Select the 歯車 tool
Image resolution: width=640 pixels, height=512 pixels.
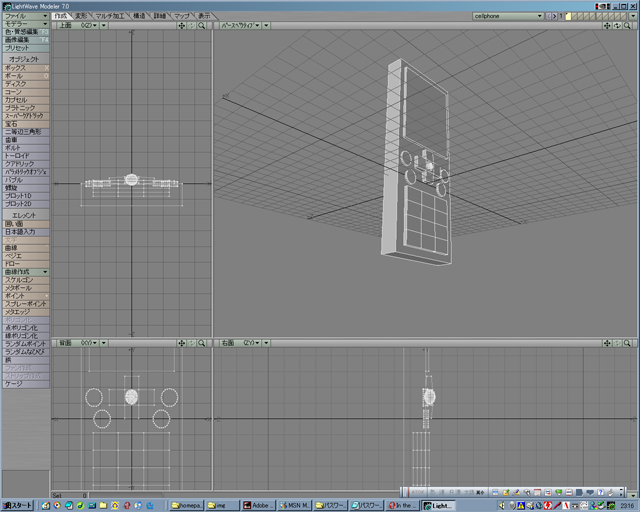click(26, 140)
